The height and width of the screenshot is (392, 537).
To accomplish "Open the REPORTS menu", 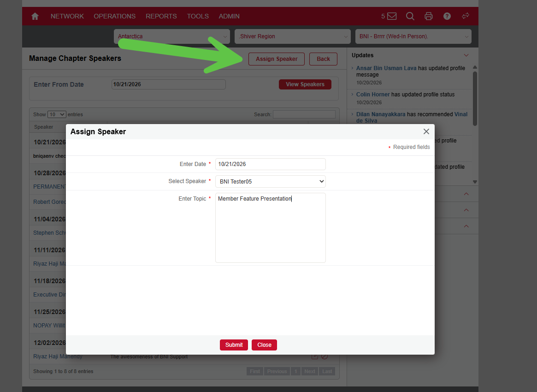I will click(161, 16).
